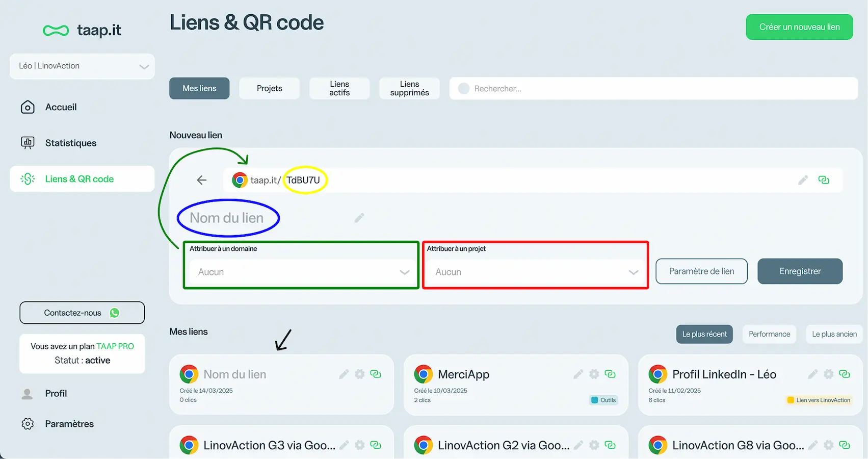Click the Profil person icon
The width and height of the screenshot is (868, 459).
click(x=28, y=394)
